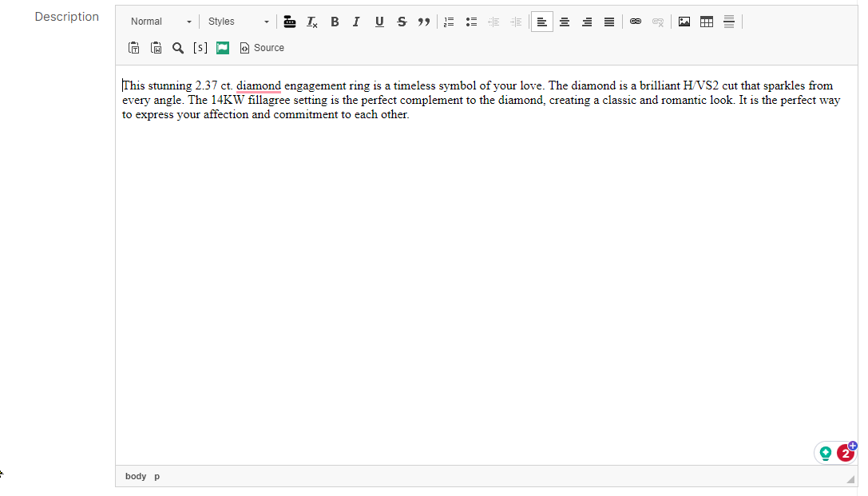Switch editor to Source view
Viewport: 868px width, 496px height.
tap(262, 48)
